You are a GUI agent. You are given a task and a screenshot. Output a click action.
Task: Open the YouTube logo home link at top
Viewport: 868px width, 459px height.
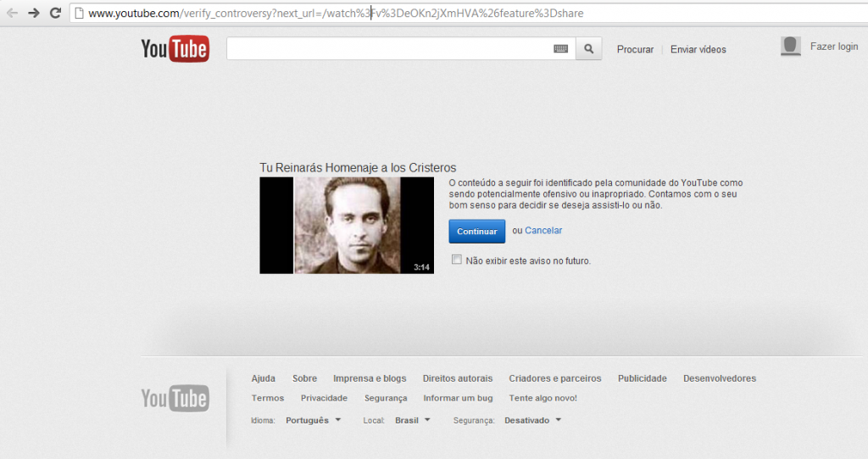pyautogui.click(x=175, y=48)
